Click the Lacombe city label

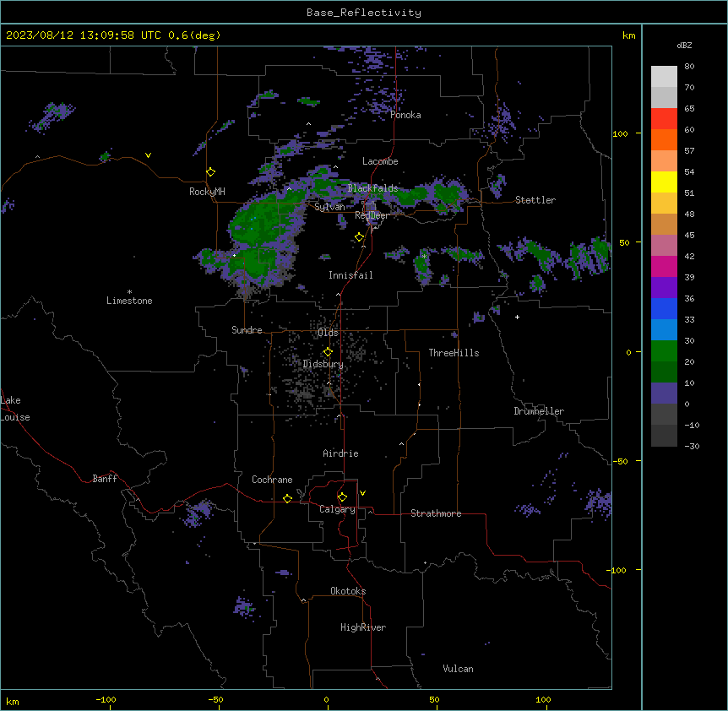click(380, 161)
